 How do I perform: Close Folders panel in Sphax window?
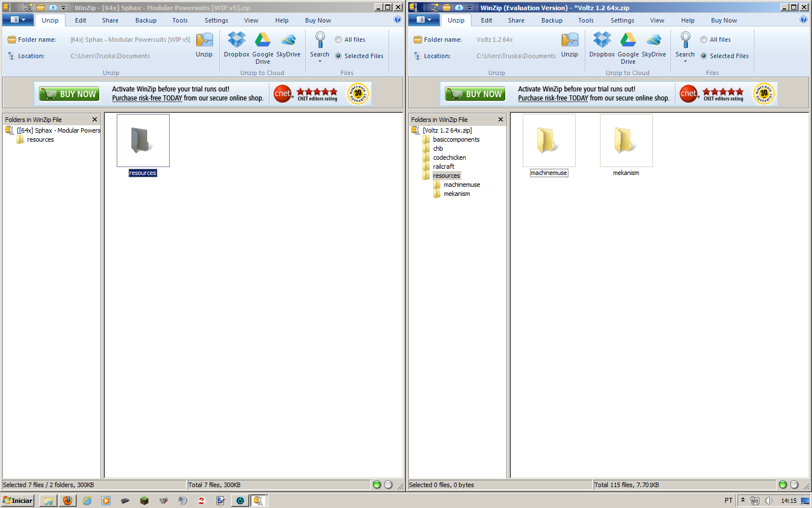tap(95, 120)
